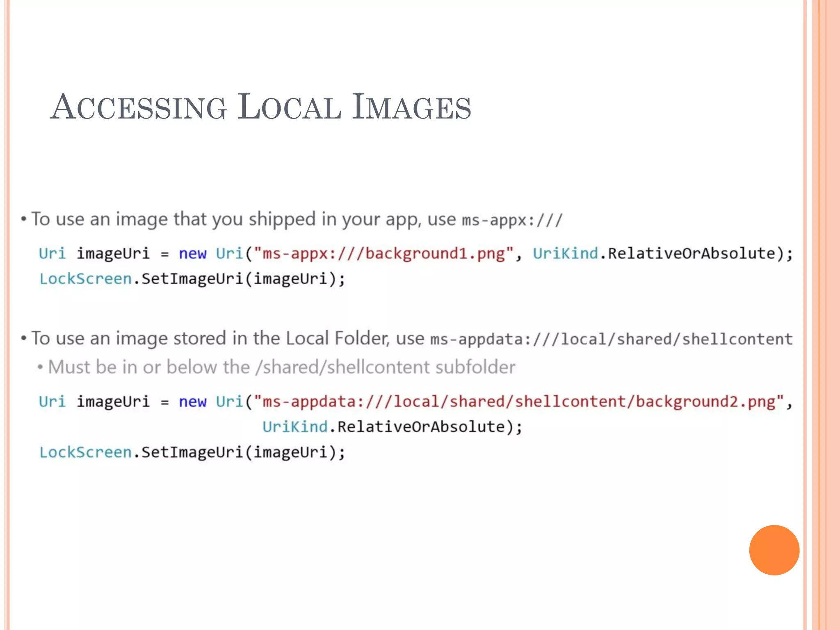Click first "LockScreen.SetImageUri(imageUri);" line below background1 code
The width and height of the screenshot is (840, 630).
tap(192, 279)
